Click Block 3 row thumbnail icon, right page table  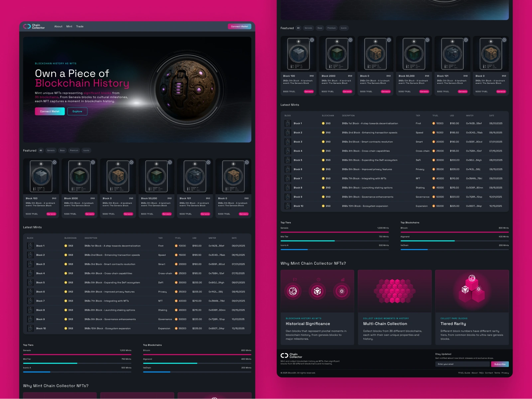288,142
